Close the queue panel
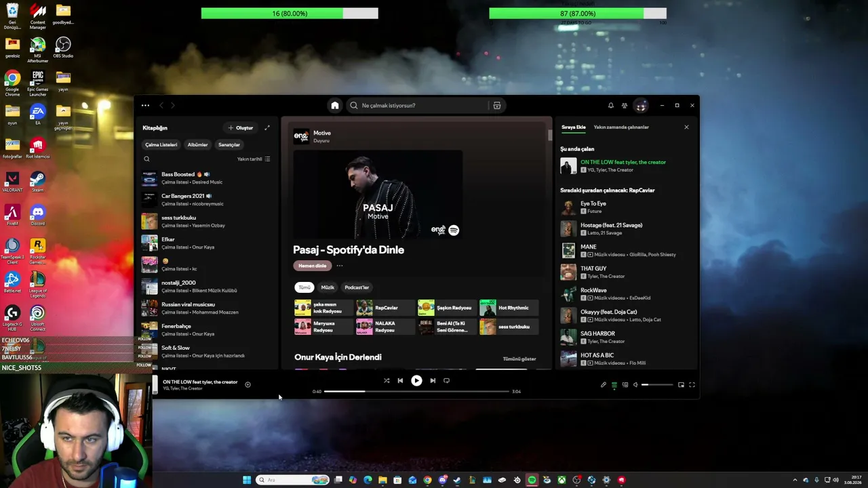This screenshot has width=868, height=488. (x=686, y=127)
